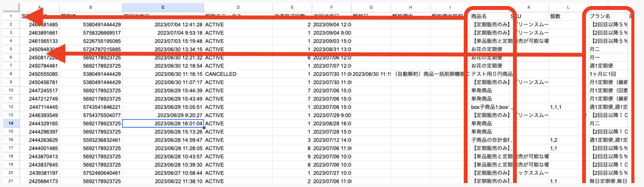Select cell with ID 2463891661

coord(39,33)
